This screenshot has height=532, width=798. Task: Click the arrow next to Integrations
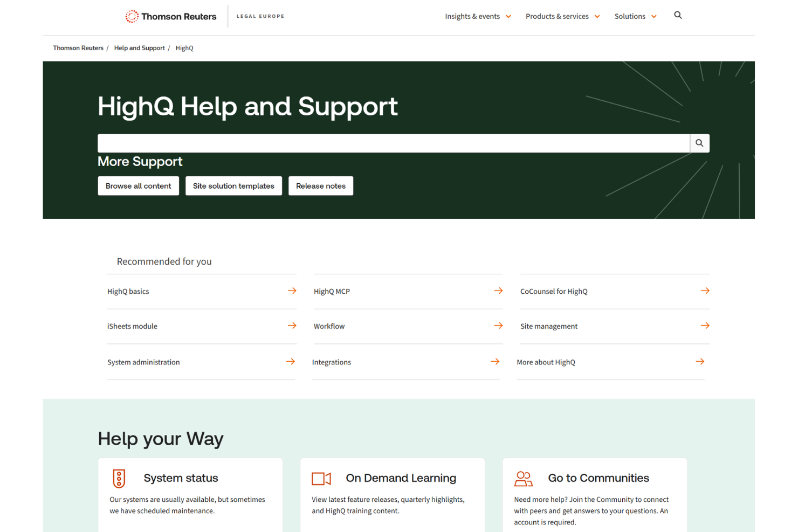tap(495, 362)
